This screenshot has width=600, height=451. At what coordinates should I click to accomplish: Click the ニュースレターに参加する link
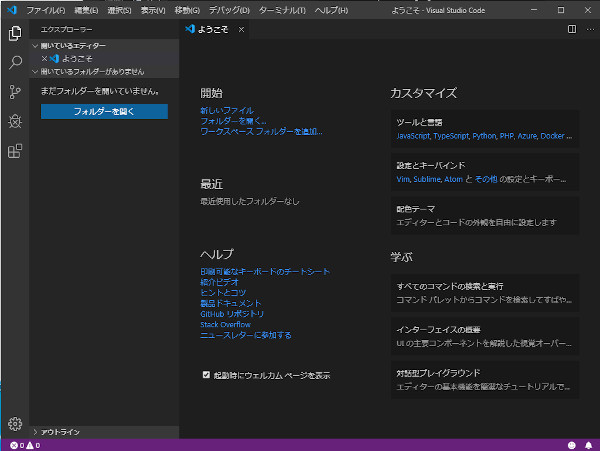[x=246, y=335]
